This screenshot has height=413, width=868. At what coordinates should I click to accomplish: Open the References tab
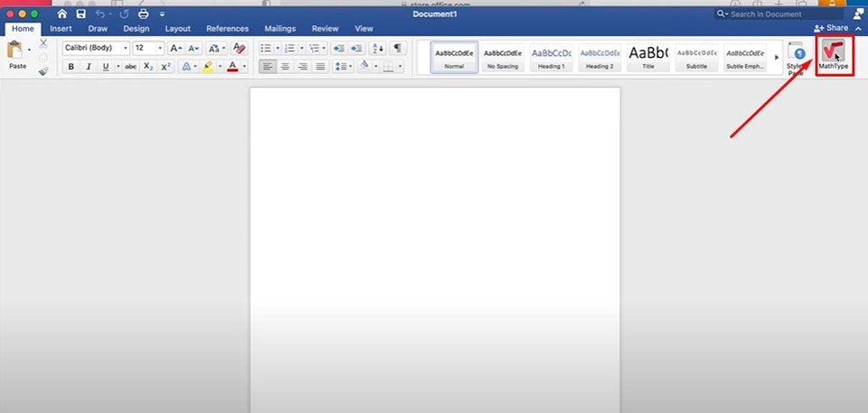pos(227,29)
